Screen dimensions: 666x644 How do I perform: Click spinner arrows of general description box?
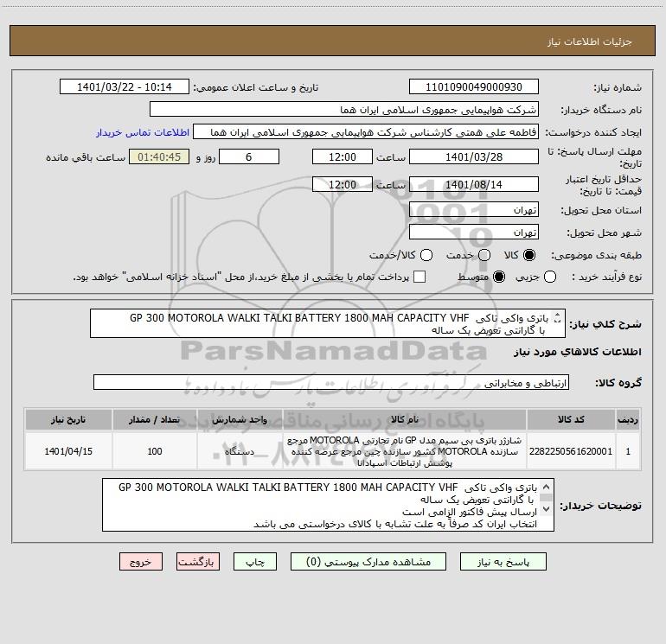coord(558,317)
